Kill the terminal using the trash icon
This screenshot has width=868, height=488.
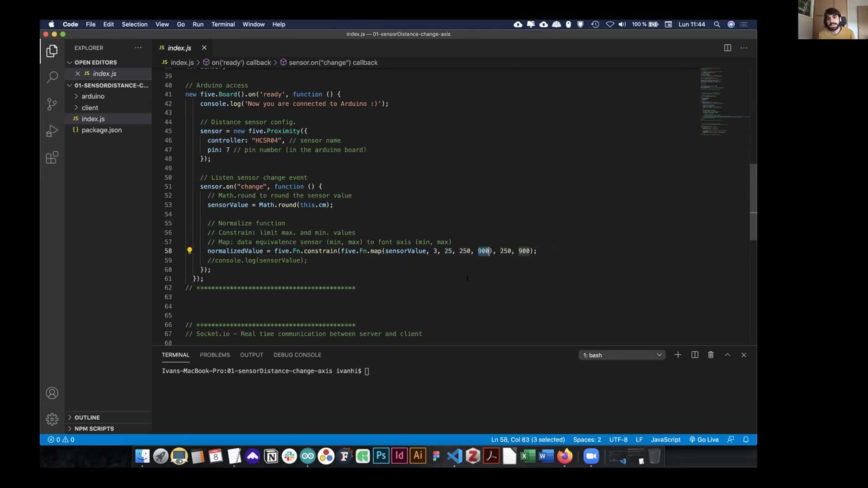tap(711, 355)
